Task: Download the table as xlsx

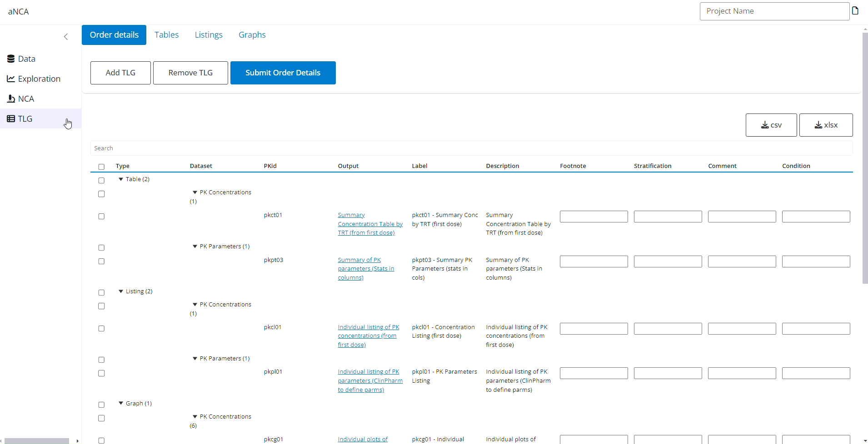Action: point(826,125)
